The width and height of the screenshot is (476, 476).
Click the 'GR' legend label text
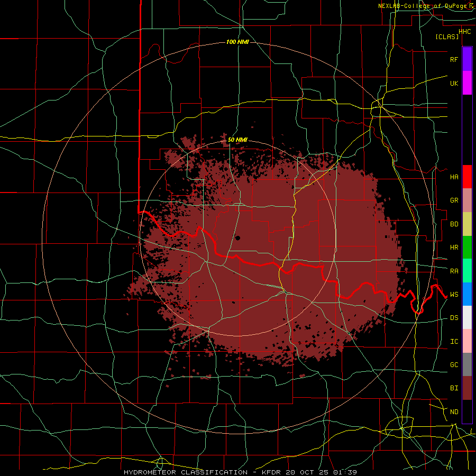454,200
